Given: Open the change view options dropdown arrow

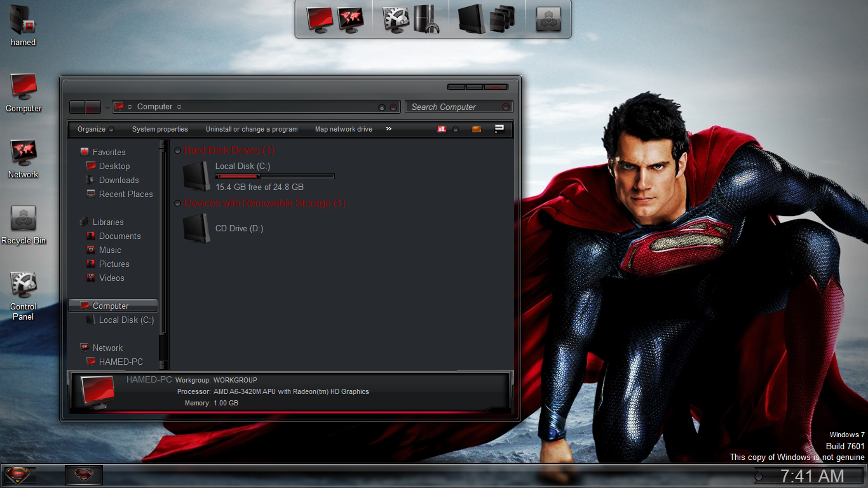Looking at the screenshot, I should coord(456,129).
